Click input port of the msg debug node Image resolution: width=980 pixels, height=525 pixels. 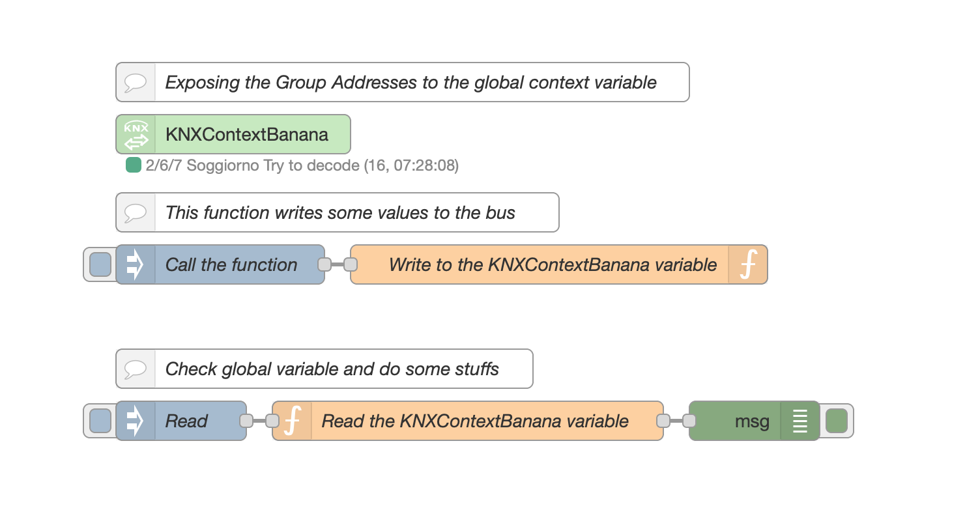click(x=689, y=421)
